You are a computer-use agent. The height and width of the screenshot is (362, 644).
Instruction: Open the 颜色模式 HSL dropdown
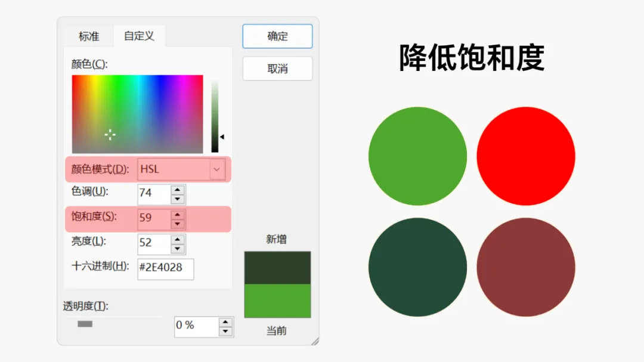(181, 169)
